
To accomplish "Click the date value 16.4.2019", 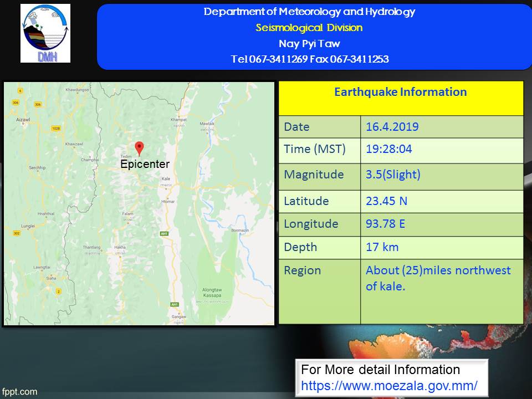I will point(392,127).
